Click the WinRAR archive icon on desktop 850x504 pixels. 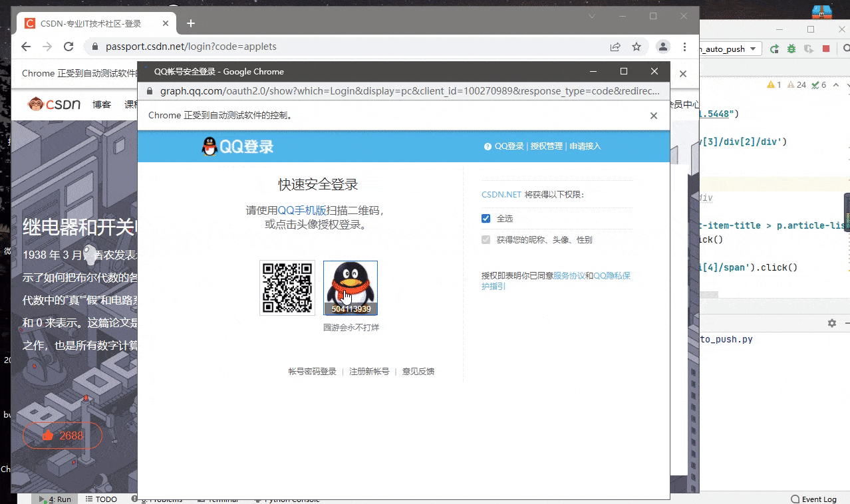pos(822,11)
